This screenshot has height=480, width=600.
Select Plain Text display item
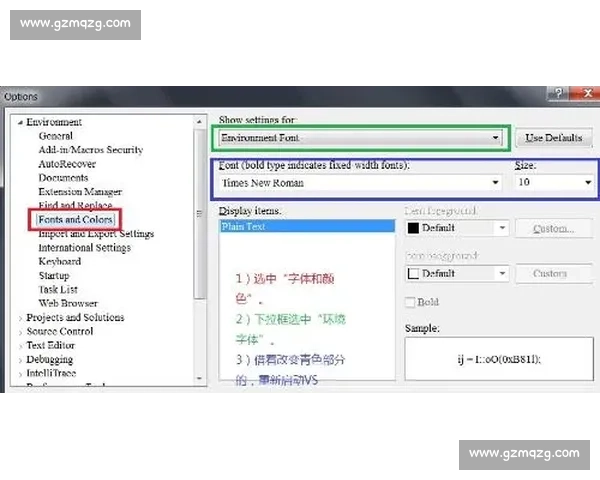[307, 227]
